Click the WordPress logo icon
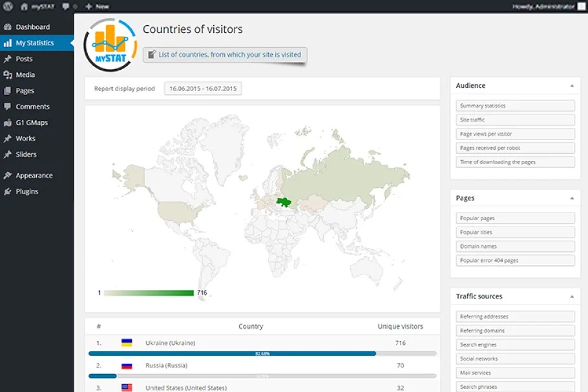The width and height of the screenshot is (588, 392). [x=8, y=6]
